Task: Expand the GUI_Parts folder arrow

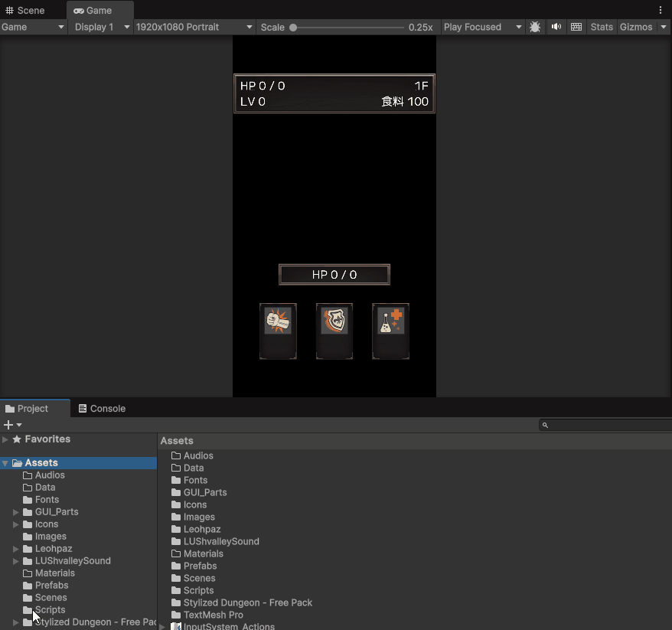Action: 16,512
